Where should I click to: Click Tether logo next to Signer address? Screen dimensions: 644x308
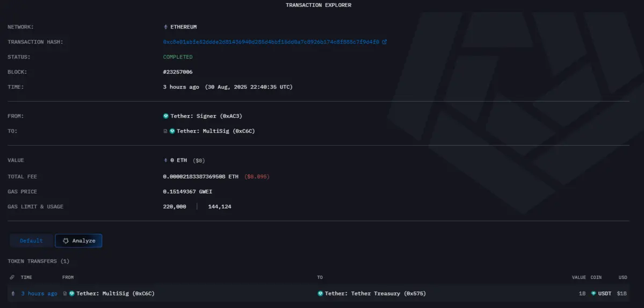tap(166, 116)
